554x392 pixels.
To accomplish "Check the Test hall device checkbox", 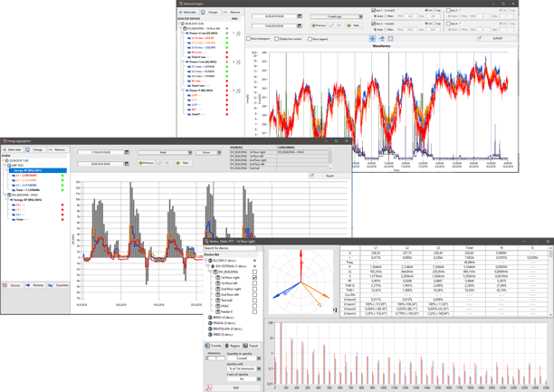I will [x=254, y=301].
